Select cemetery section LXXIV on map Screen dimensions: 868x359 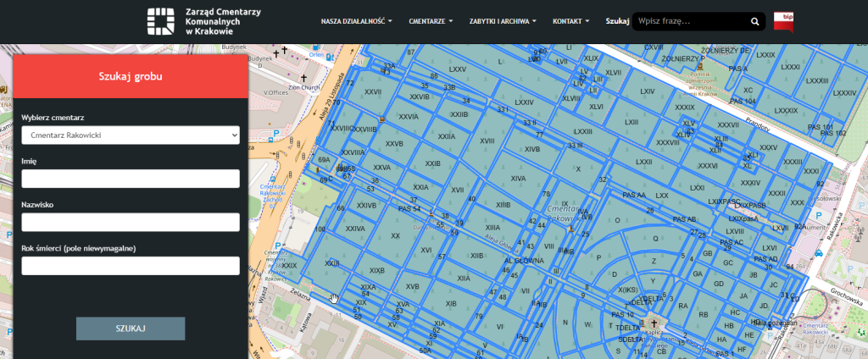tap(524, 102)
